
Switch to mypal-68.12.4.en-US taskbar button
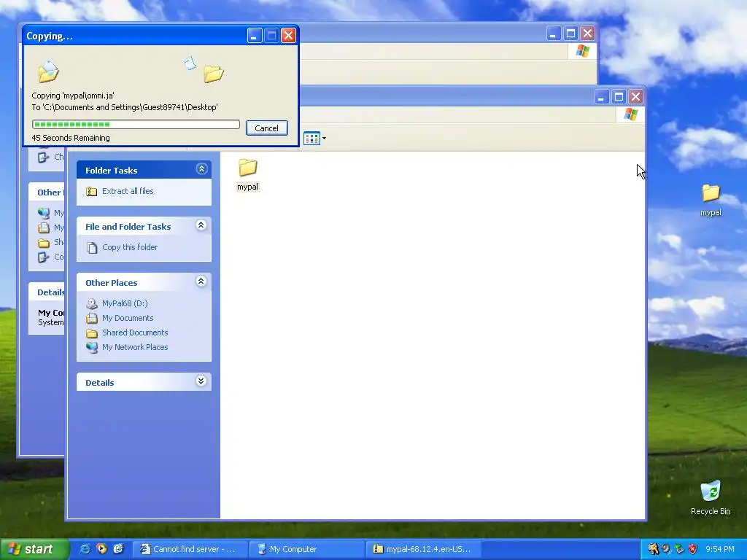[424, 549]
